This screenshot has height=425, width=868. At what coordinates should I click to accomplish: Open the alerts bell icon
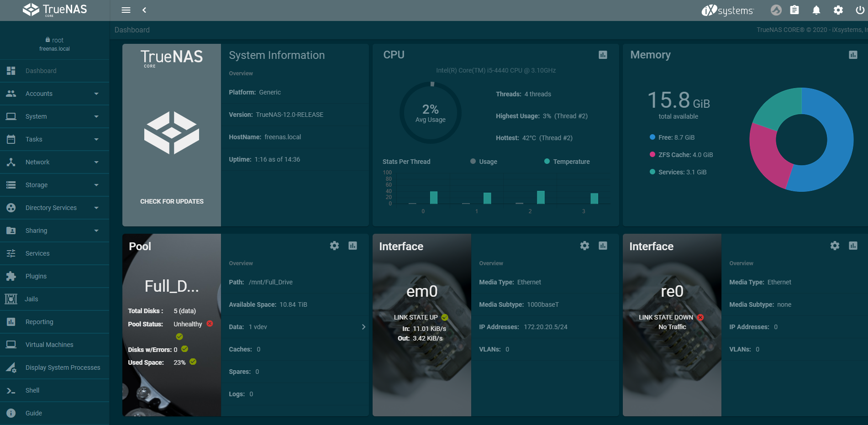point(816,10)
